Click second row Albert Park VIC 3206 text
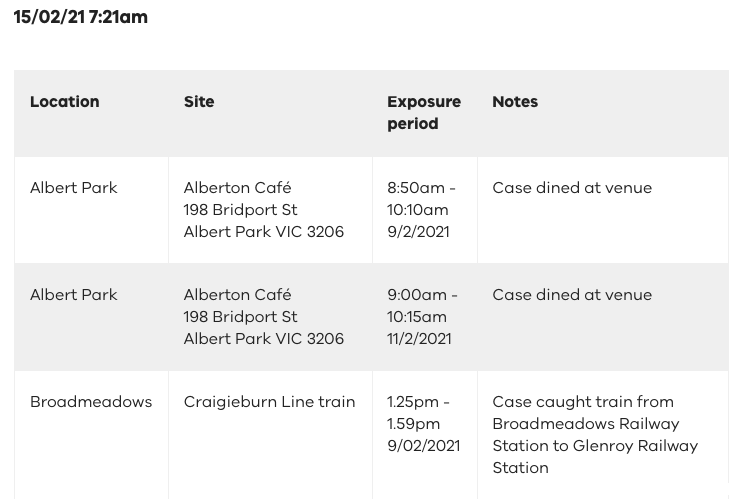Image resolution: width=735 pixels, height=499 pixels. (x=263, y=338)
